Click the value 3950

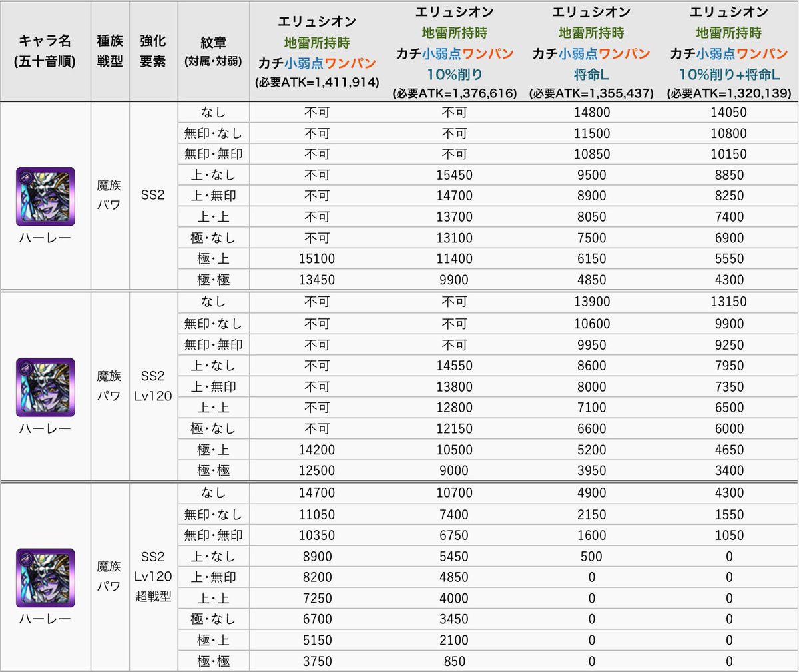click(592, 470)
